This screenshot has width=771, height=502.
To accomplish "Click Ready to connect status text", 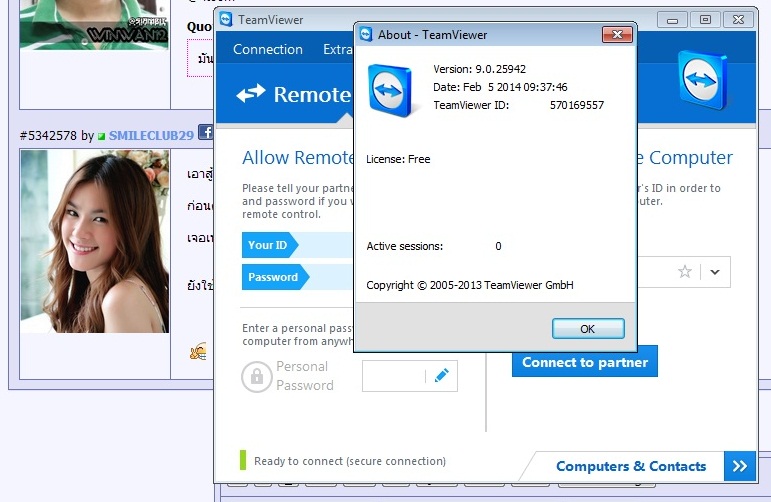I will (x=350, y=461).
